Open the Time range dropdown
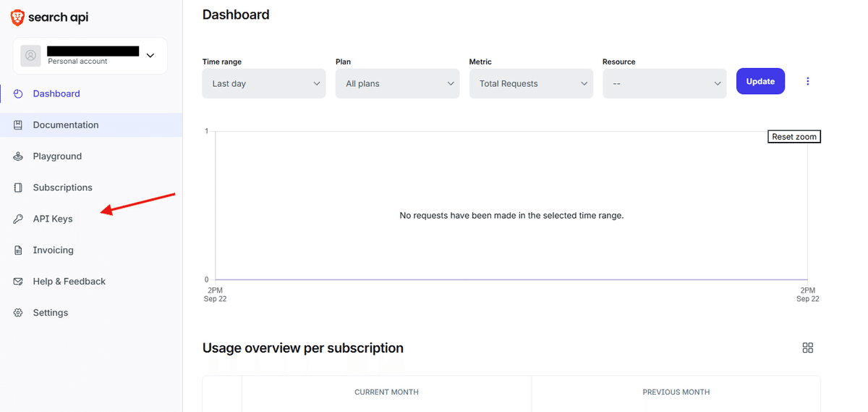The height and width of the screenshot is (412, 868). (264, 84)
